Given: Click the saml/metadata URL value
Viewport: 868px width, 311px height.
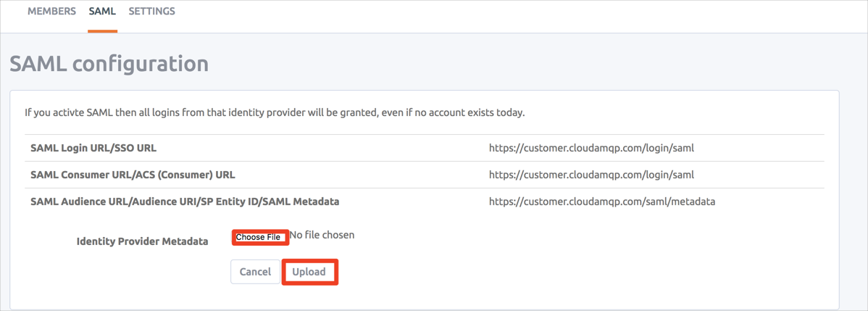Looking at the screenshot, I should 601,202.
